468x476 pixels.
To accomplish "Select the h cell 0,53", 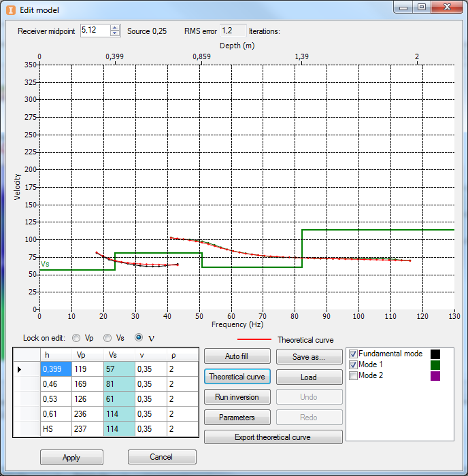I will [56, 399].
